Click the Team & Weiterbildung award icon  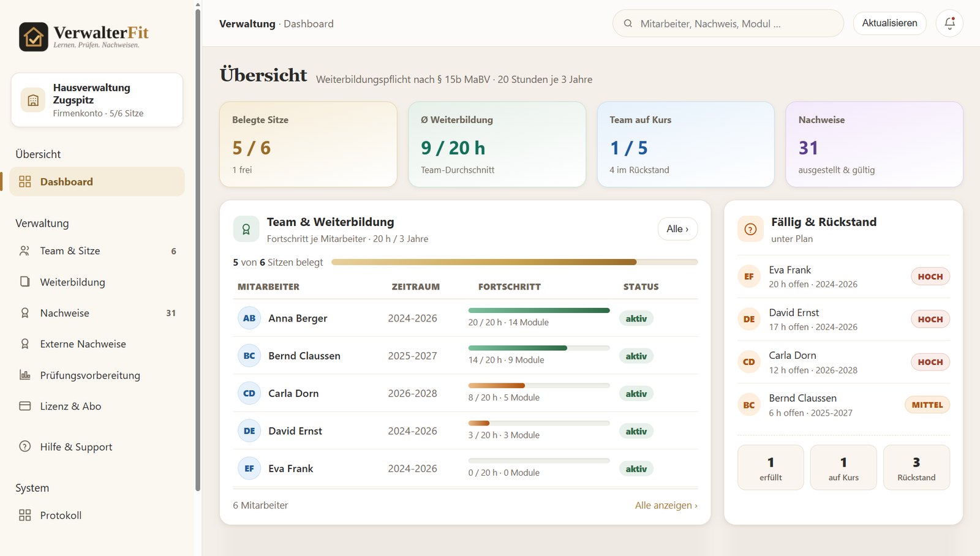pos(246,229)
